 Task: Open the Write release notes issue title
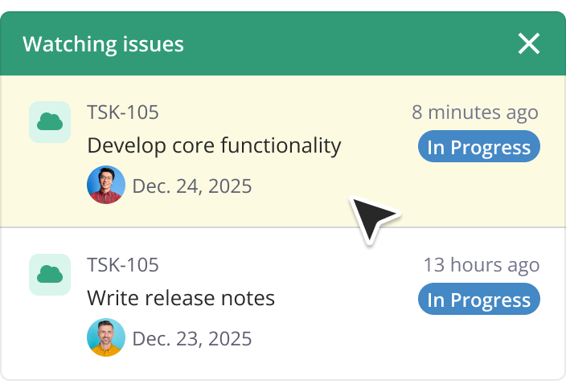(x=181, y=299)
